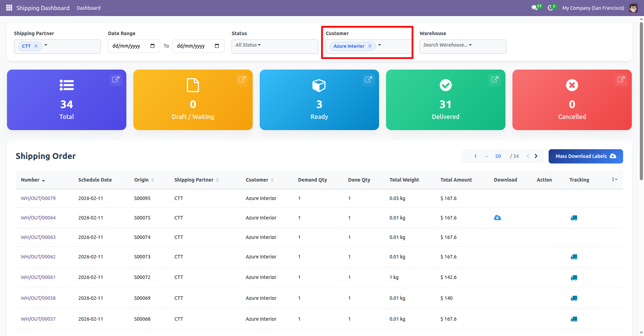Click the user avatar in top bar
This screenshot has width=644, height=336.
point(633,8)
